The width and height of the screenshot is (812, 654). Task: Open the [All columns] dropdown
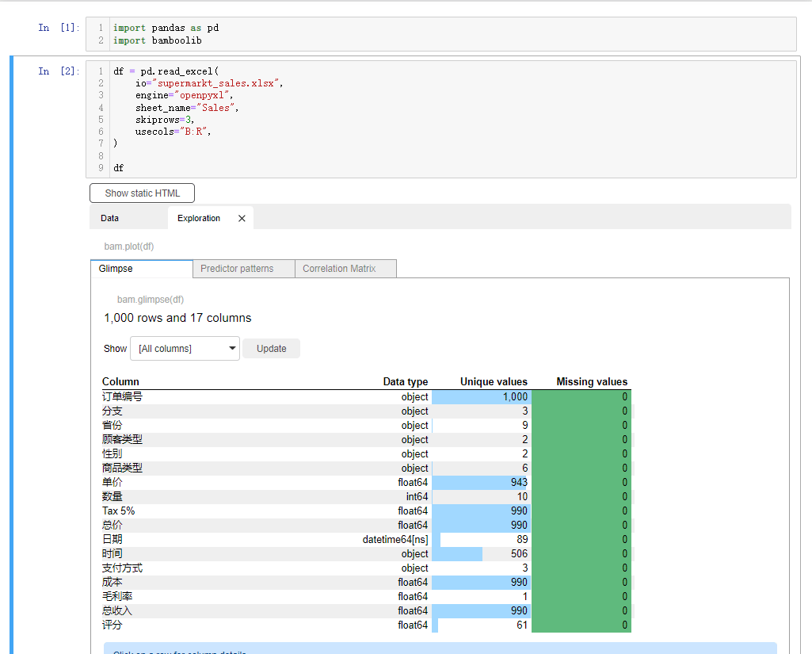[185, 348]
